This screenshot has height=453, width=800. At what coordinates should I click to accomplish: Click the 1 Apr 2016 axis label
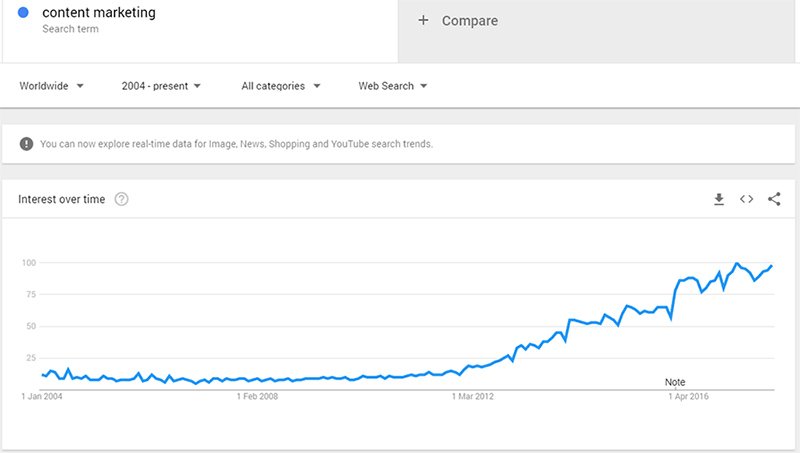pyautogui.click(x=688, y=396)
